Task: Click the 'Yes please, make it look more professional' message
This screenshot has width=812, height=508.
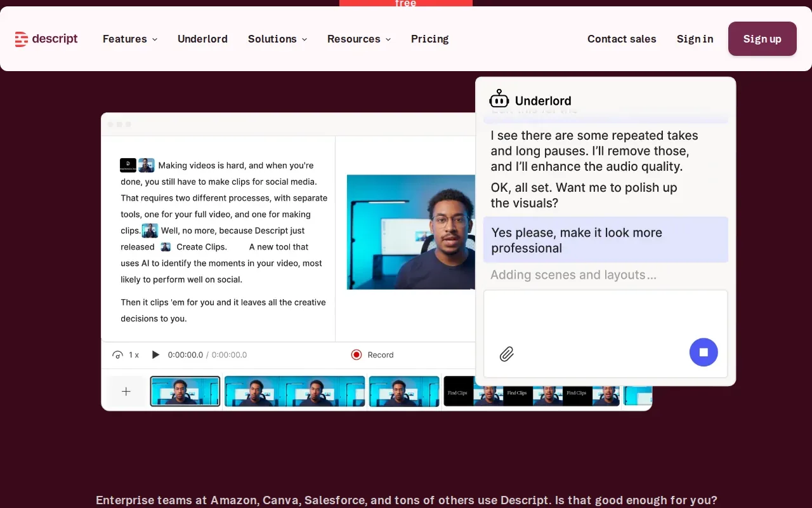Action: [x=605, y=240]
